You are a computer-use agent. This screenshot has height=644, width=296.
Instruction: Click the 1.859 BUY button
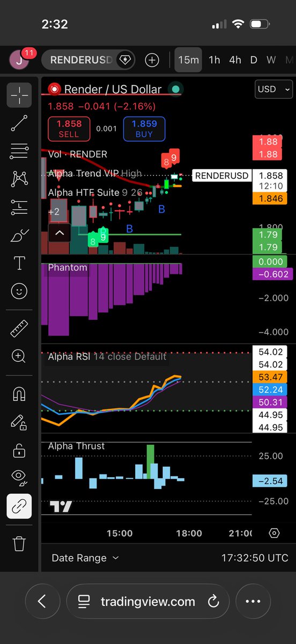pos(144,129)
